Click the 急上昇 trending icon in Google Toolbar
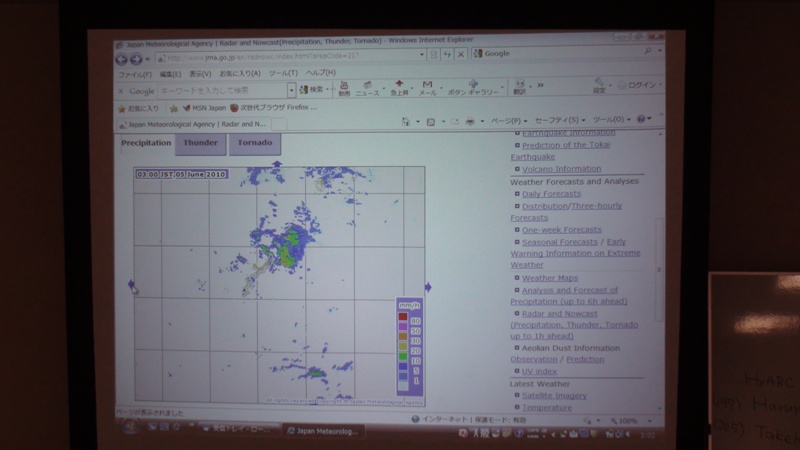 pos(399,88)
